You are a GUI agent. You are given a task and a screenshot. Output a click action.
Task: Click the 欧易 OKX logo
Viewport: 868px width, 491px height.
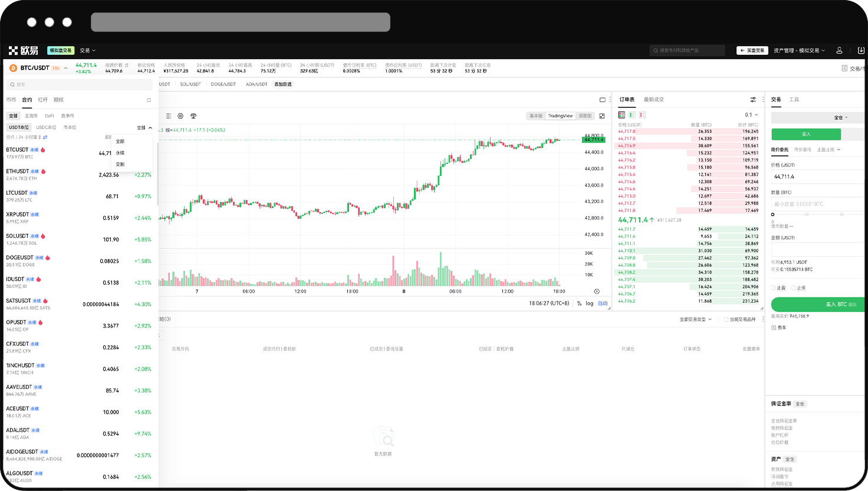click(24, 51)
